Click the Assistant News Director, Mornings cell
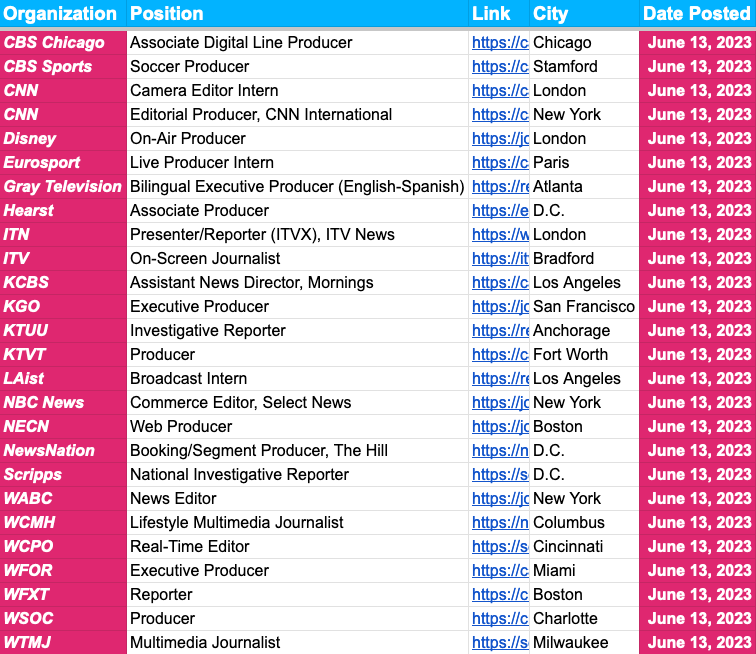Viewport: 756px width, 654px height. (251, 283)
